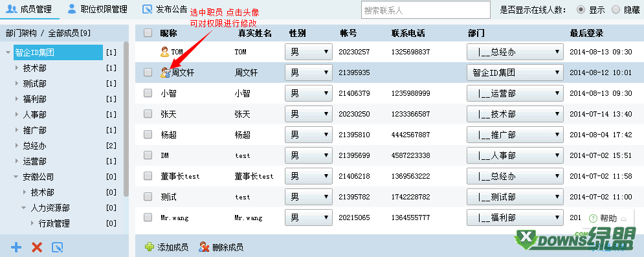Click the TOM user avatar icon
Screen dimensions: 644x257
click(x=164, y=52)
